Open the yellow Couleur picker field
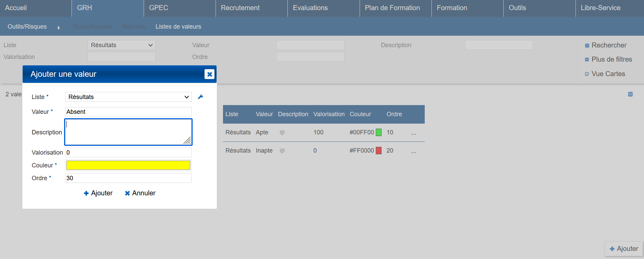644x259 pixels. (x=128, y=165)
